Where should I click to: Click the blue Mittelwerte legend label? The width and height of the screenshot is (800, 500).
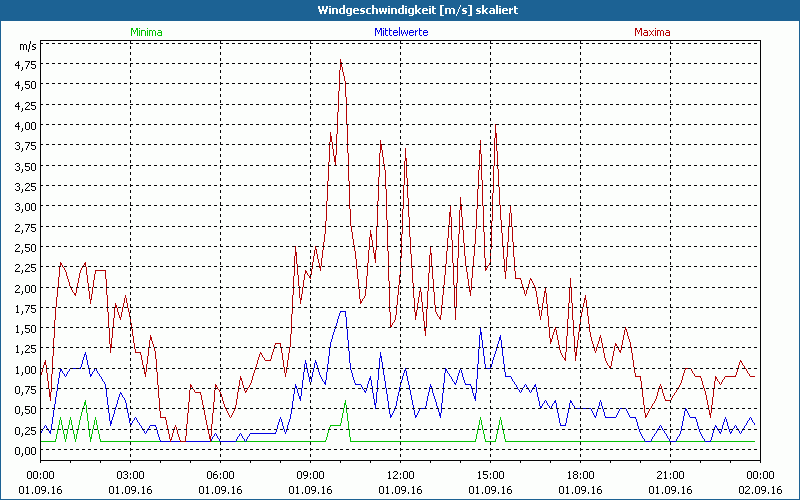[x=400, y=32]
